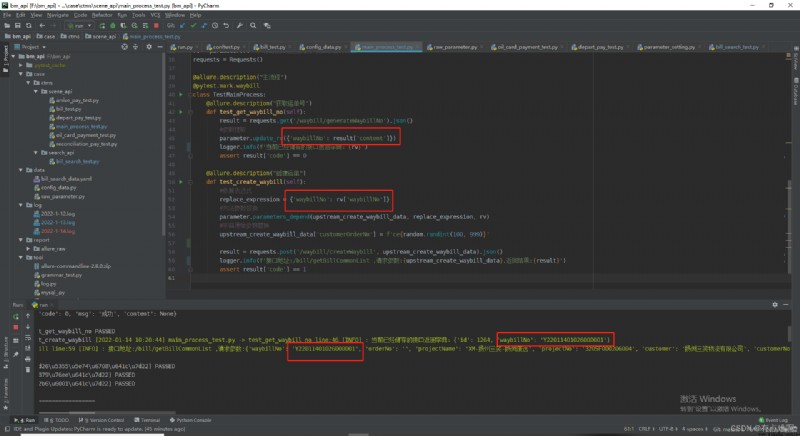The width and height of the screenshot is (800, 436).
Task: Open the Terminal tool window button
Action: click(147, 420)
